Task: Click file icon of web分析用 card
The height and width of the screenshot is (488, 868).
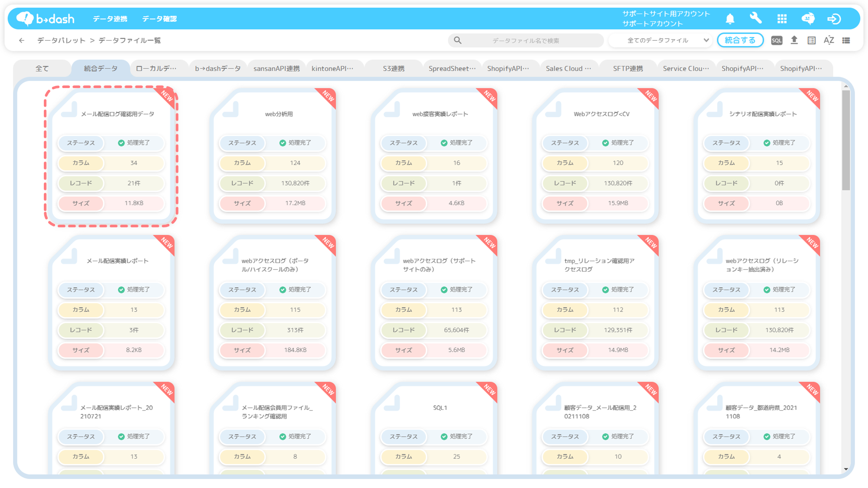Action: (x=230, y=109)
